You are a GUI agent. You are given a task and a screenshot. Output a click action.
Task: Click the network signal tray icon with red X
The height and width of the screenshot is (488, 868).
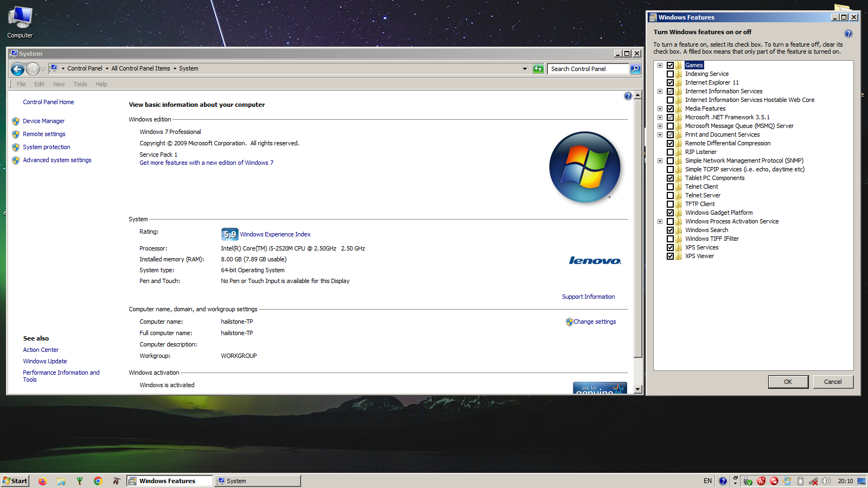(813, 481)
